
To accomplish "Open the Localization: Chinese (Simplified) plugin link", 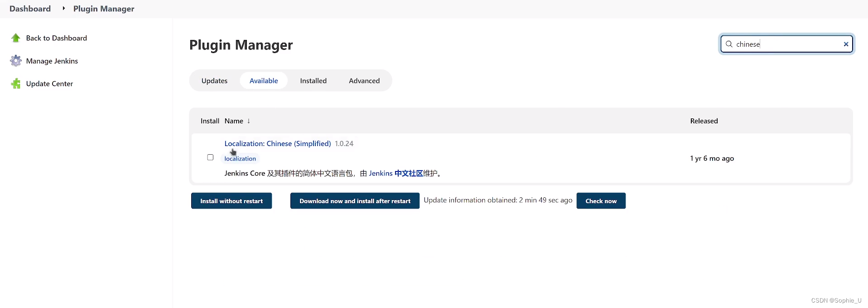I will coord(278,143).
